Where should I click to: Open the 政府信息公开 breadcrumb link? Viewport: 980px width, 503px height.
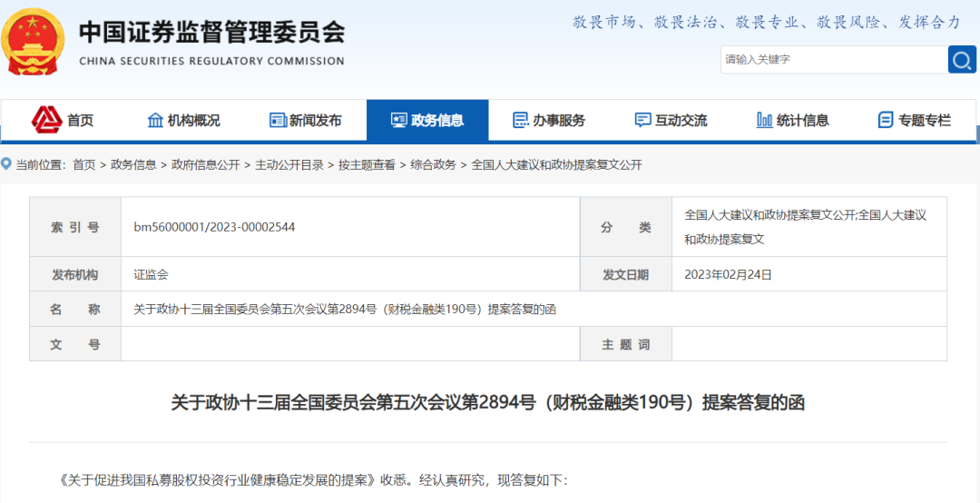coord(206,165)
